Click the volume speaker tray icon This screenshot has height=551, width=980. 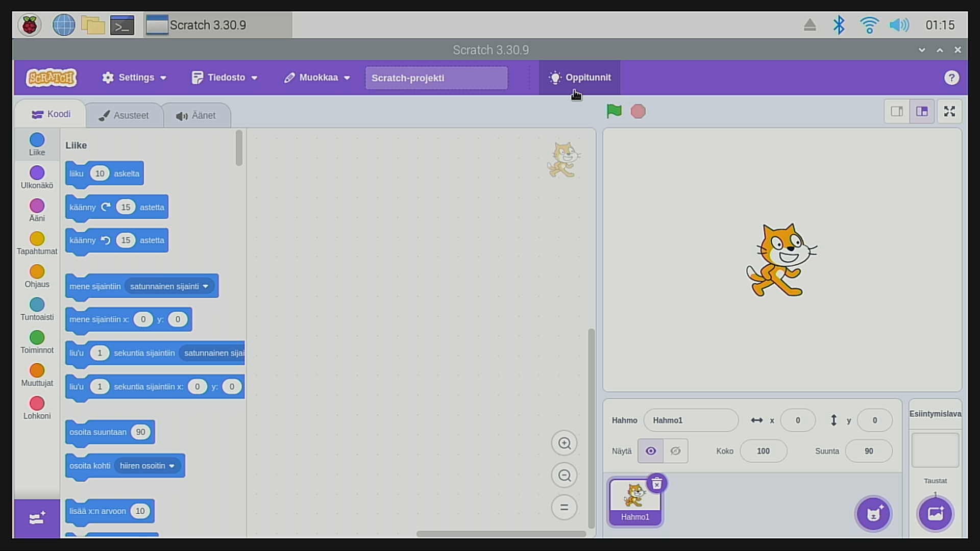click(x=899, y=25)
